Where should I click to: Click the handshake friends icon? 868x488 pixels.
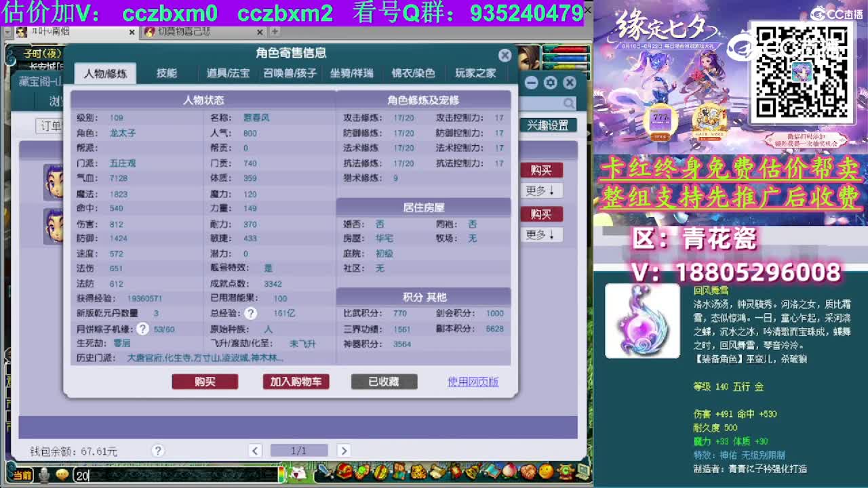point(528,472)
